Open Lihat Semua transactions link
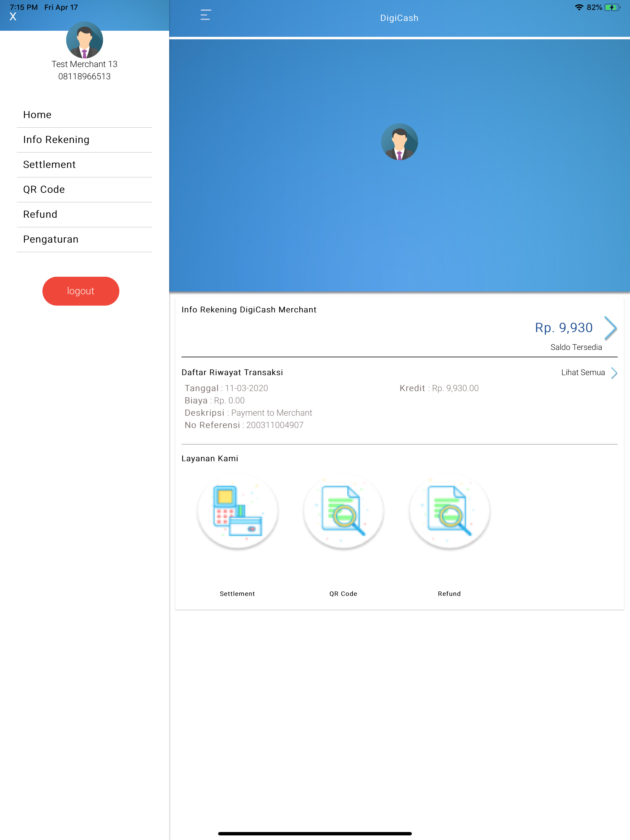Image resolution: width=630 pixels, height=840 pixels. click(583, 373)
